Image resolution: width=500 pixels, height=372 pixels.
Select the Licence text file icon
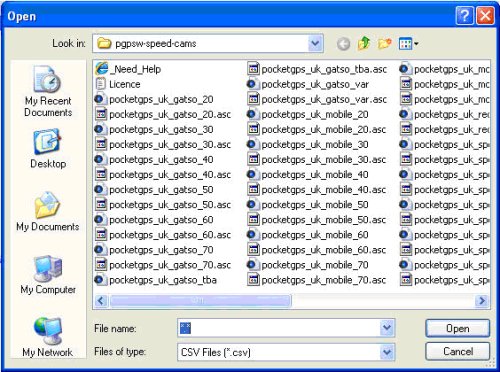point(101,84)
